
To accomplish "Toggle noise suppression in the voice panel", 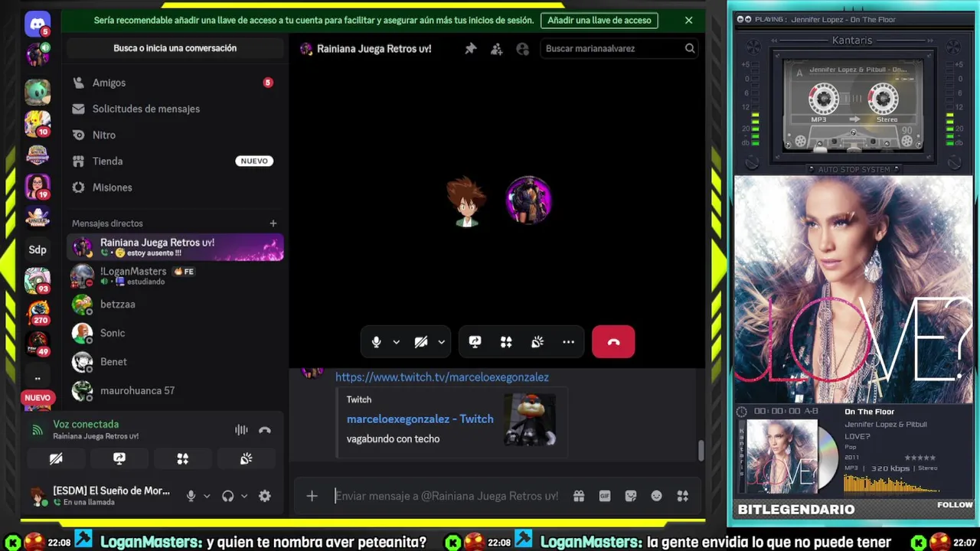I will [241, 430].
